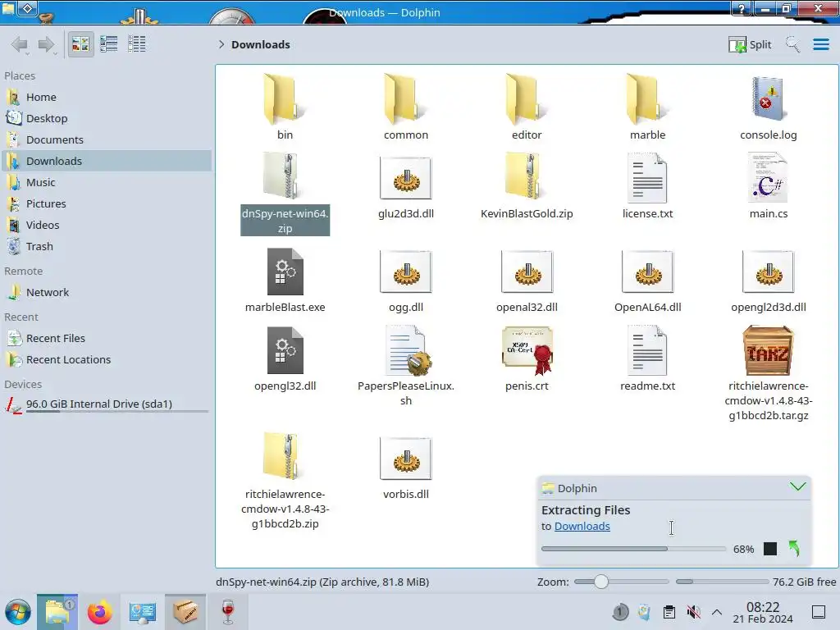Select the opengl32.dll file icon
The image size is (840, 630).
point(285,350)
